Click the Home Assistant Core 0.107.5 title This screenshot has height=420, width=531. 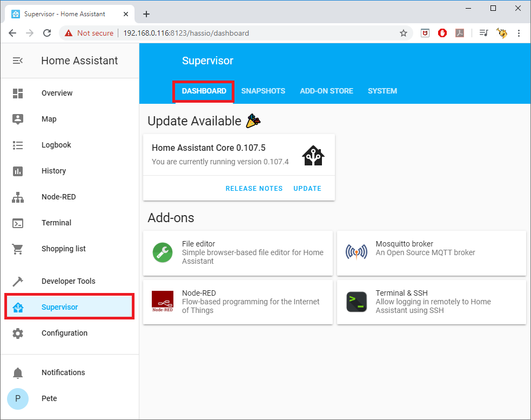(209, 148)
